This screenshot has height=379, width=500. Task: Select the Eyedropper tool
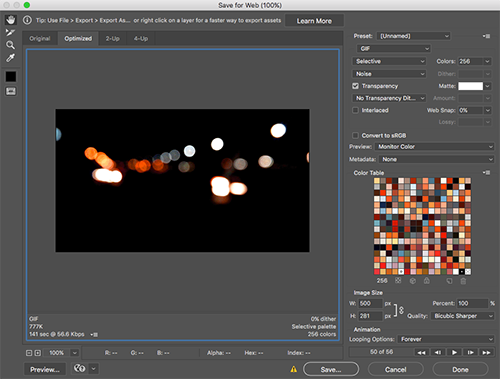pos(10,58)
